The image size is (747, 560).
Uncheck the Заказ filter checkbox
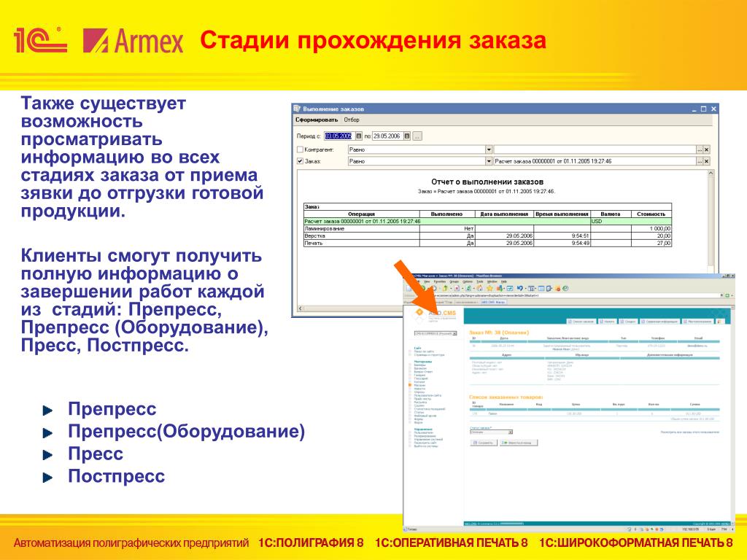tap(300, 161)
